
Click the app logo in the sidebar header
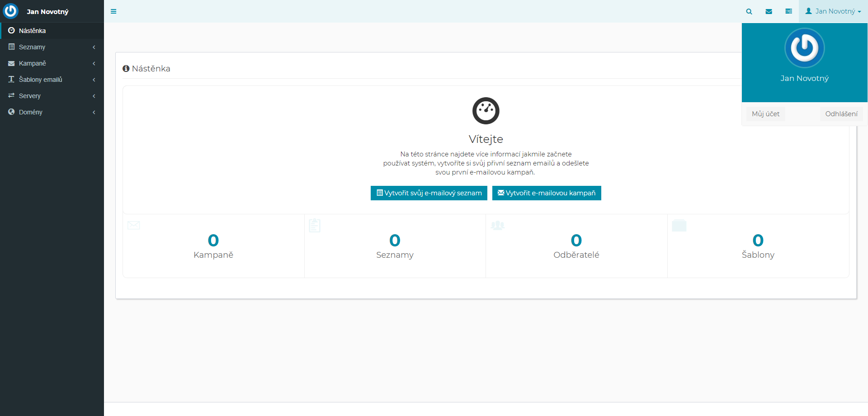coord(10,11)
